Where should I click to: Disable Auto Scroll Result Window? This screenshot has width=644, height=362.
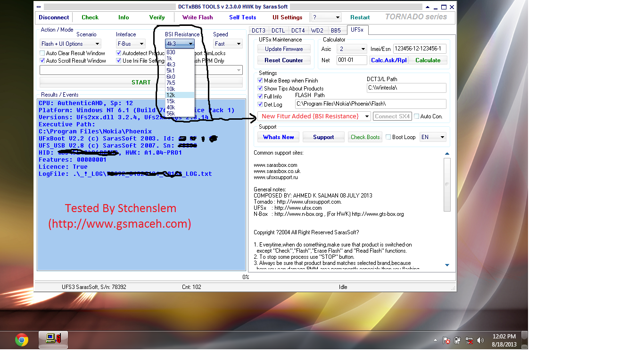point(42,61)
